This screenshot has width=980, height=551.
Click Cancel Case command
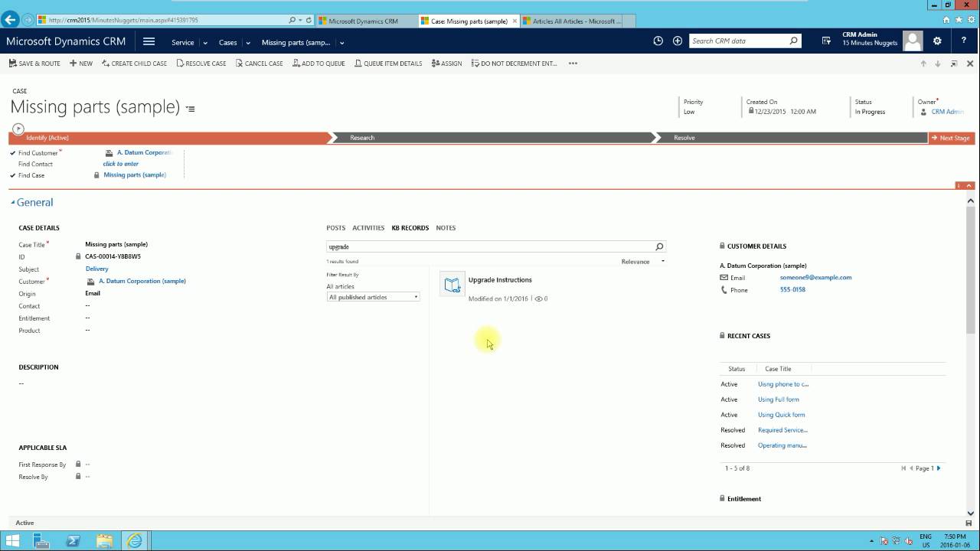coord(260,64)
